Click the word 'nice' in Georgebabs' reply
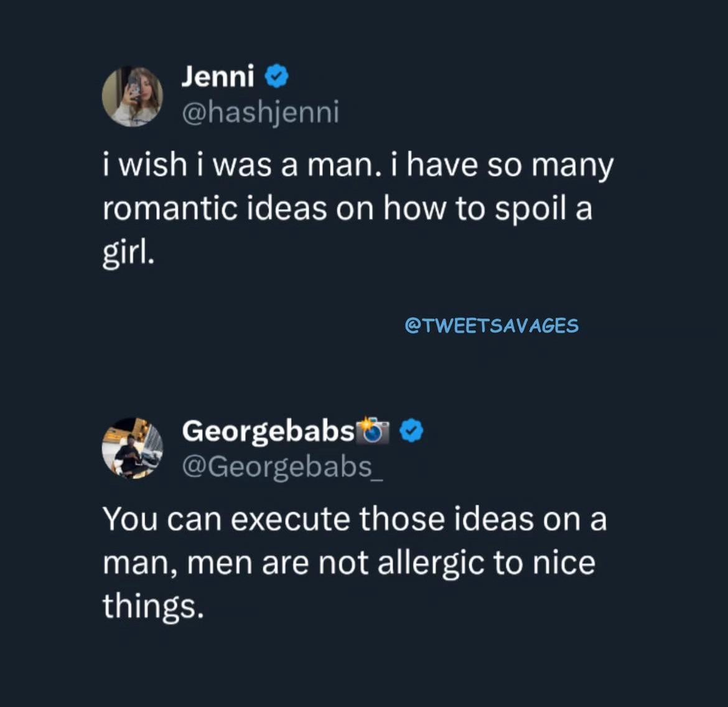This screenshot has width=728, height=707. coord(564,563)
